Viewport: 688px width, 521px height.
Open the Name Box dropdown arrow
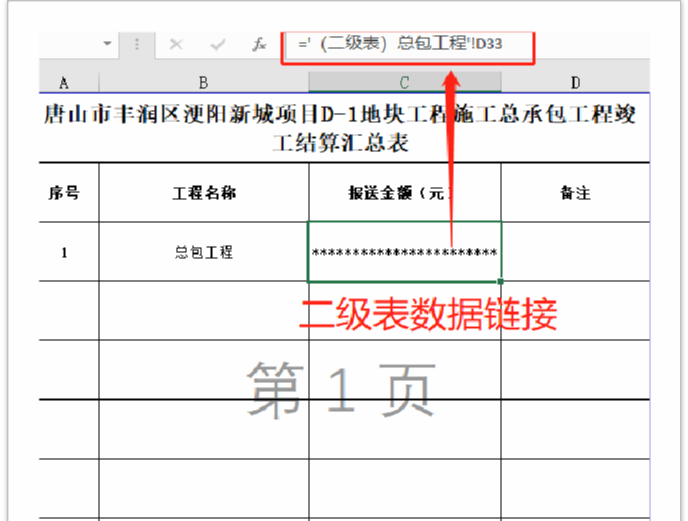pyautogui.click(x=108, y=43)
